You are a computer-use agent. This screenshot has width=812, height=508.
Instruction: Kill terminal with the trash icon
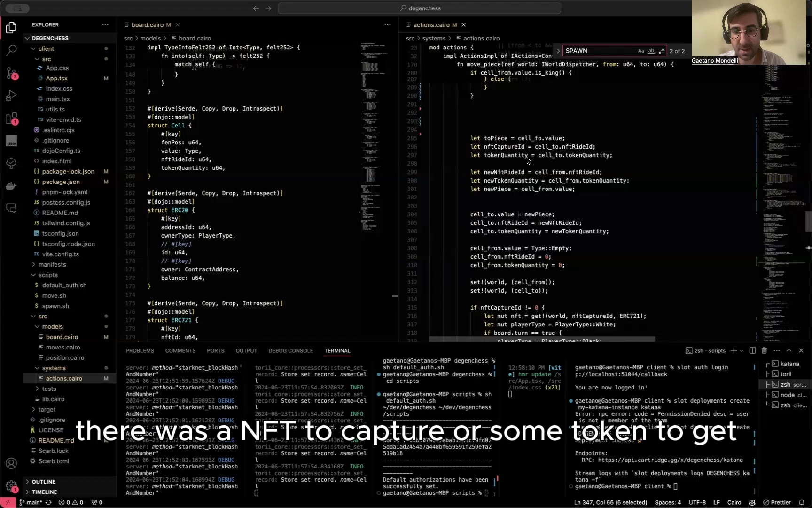coord(764,350)
